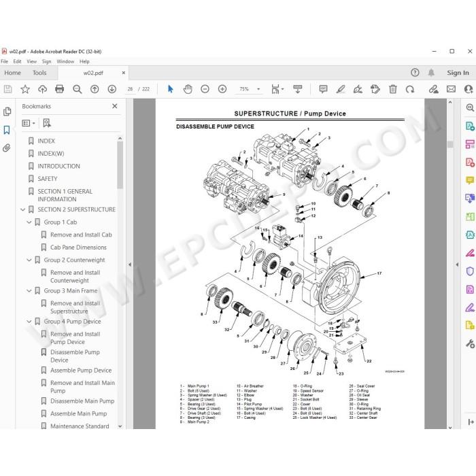Open the View menu
This screenshot has height=476, width=476.
pyautogui.click(x=31, y=61)
